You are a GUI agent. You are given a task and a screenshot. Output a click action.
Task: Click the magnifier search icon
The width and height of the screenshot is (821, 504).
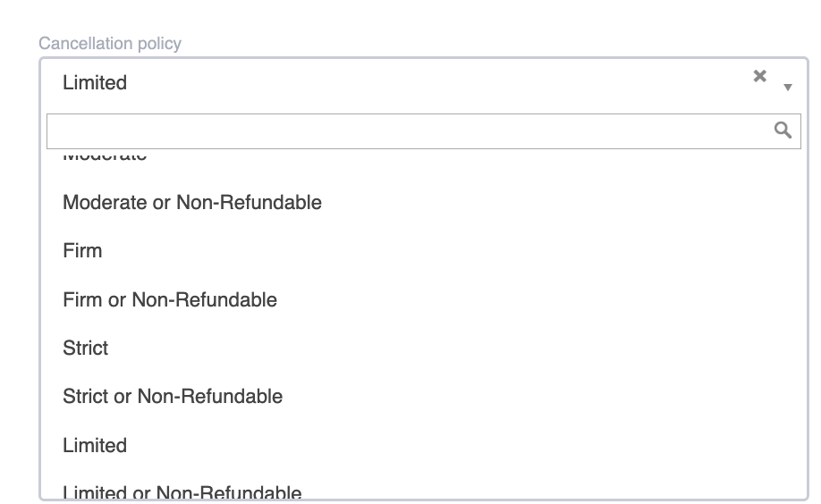pos(783,130)
